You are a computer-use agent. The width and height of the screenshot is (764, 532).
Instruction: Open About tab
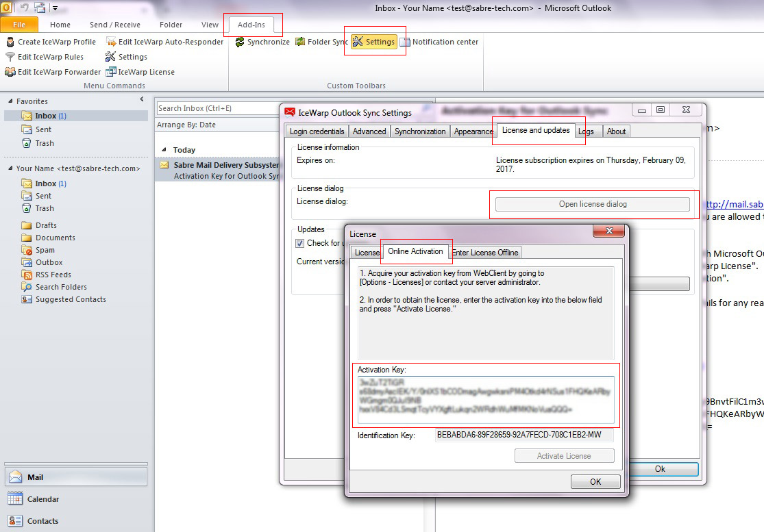[x=617, y=131]
